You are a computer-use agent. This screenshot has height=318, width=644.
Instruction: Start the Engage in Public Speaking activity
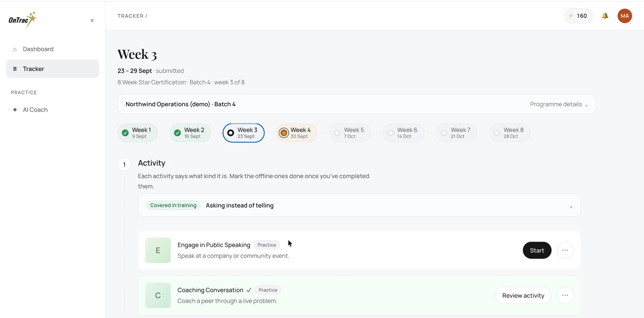coord(537,250)
